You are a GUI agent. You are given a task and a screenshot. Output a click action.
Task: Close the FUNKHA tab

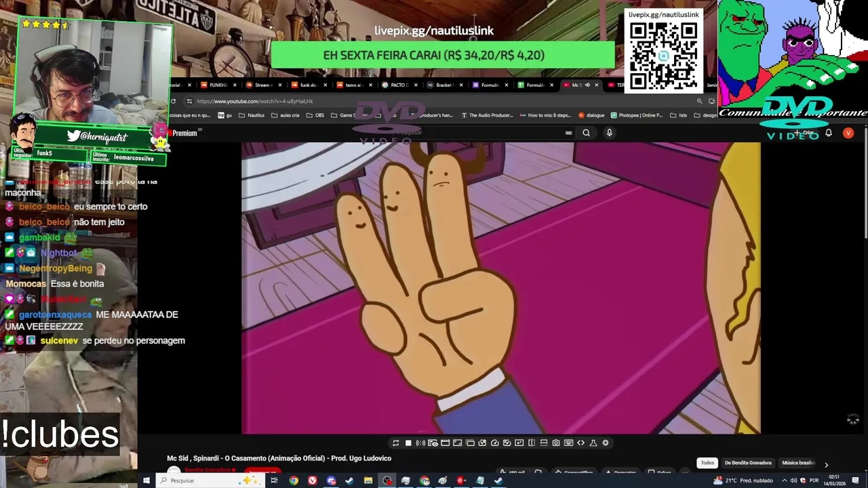pos(235,85)
